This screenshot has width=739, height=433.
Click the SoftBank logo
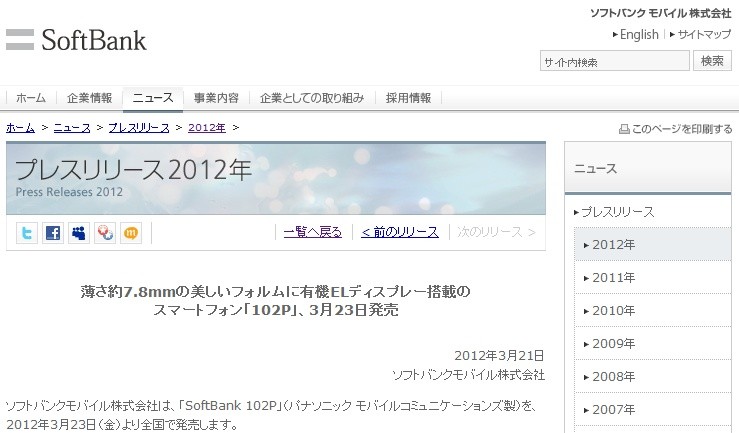click(76, 40)
